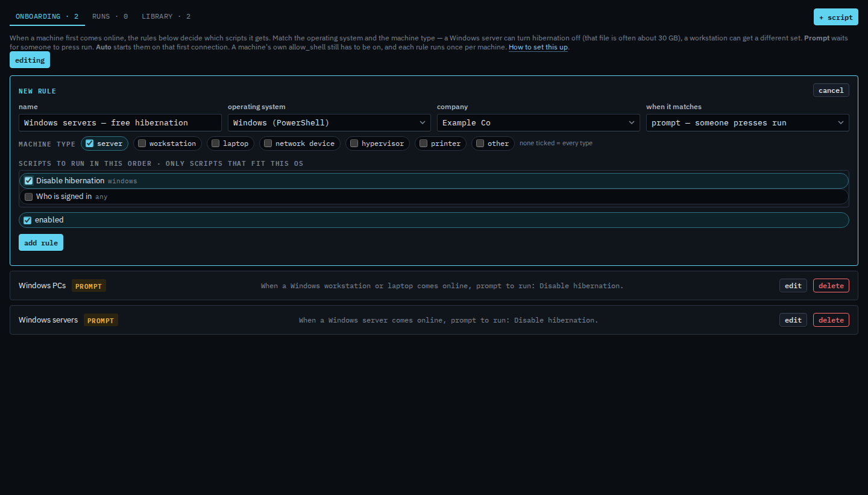868x495 pixels.
Task: Open the when it matches dropdown
Action: coord(747,122)
